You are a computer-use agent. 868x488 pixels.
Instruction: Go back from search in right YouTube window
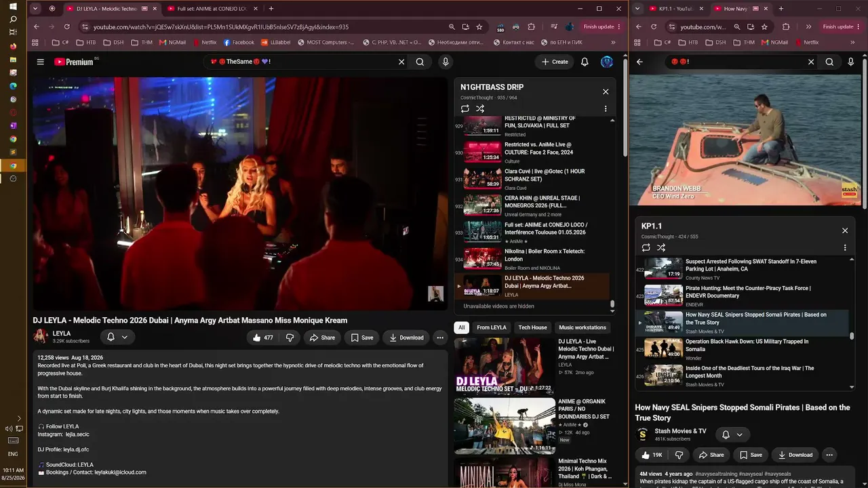pos(639,62)
